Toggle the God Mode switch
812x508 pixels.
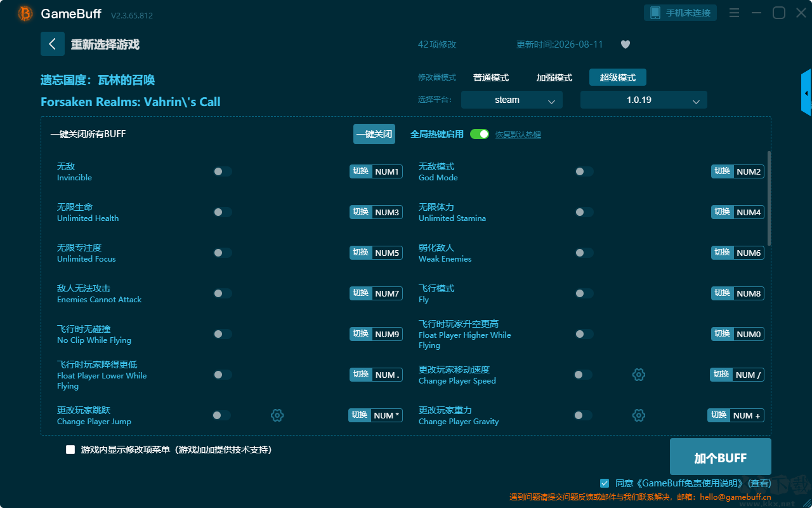tap(584, 171)
